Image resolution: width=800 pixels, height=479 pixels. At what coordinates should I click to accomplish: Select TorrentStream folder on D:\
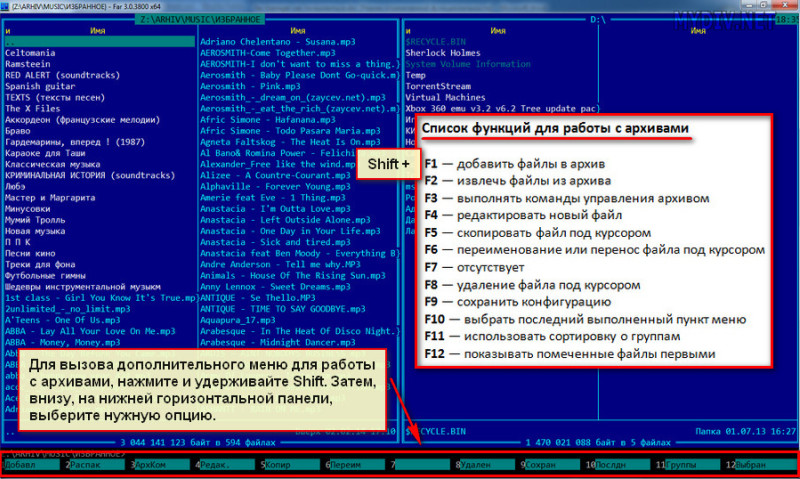438,86
